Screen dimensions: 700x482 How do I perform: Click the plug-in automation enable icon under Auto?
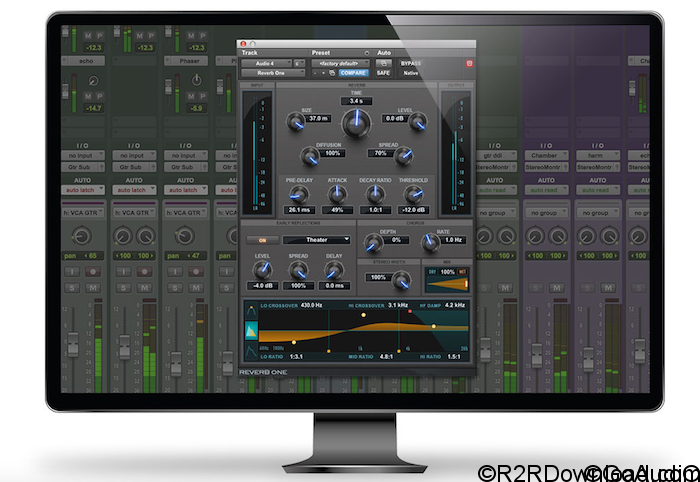(383, 63)
